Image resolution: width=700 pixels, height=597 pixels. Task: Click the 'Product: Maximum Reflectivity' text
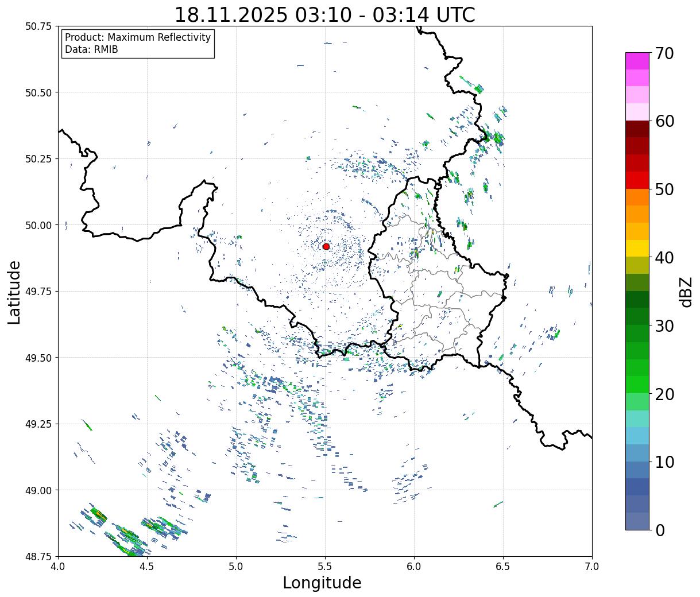138,37
